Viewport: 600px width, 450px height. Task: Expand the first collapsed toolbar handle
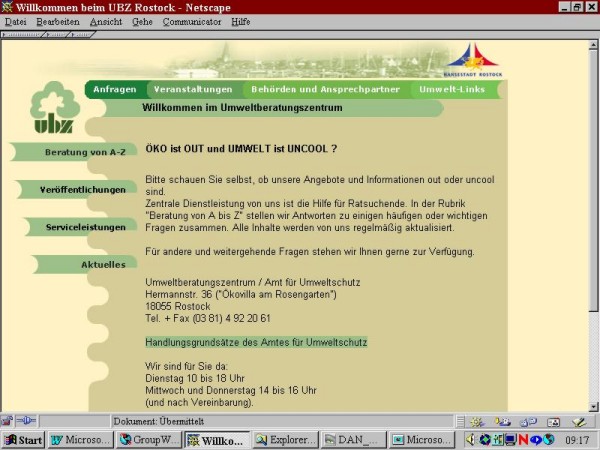click(18, 35)
